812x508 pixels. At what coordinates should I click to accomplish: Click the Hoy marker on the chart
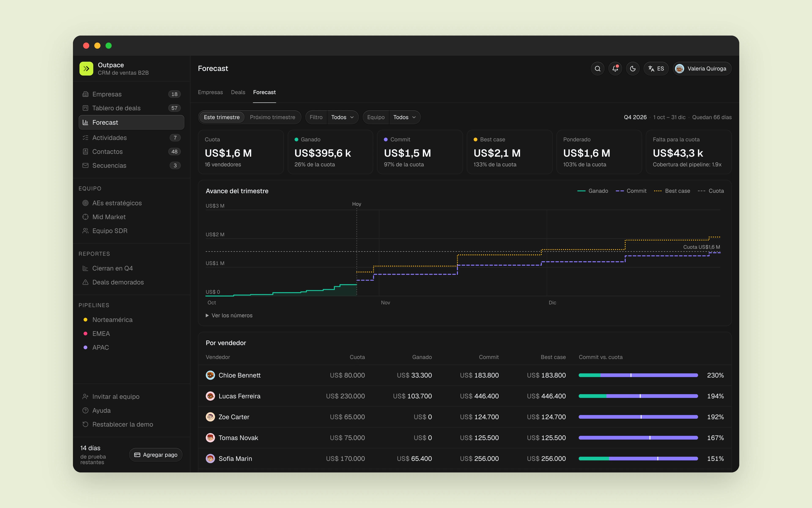[x=356, y=204]
